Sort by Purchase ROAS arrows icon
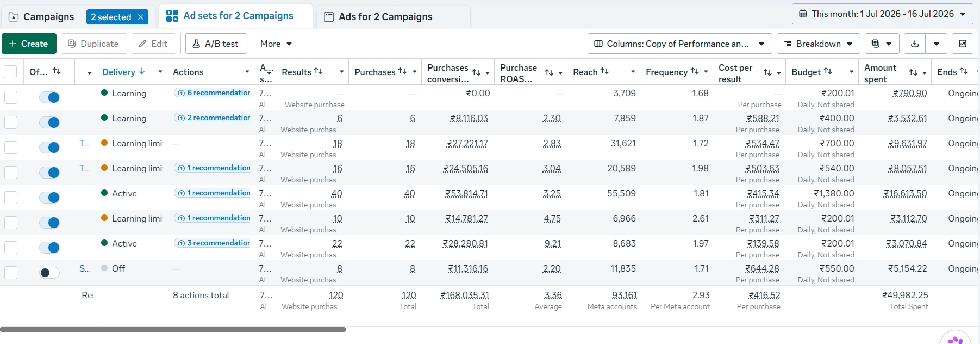 (x=549, y=72)
